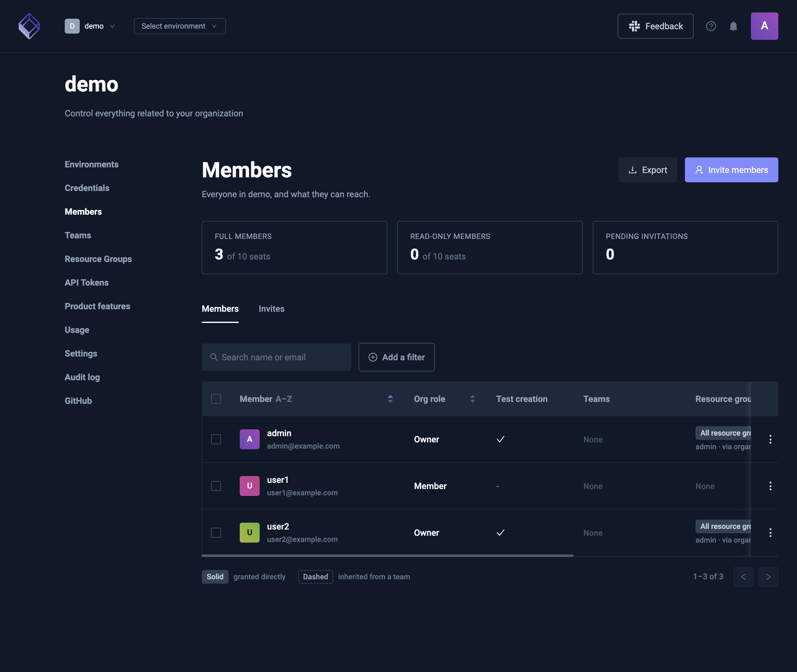Open Teams in the sidebar
The height and width of the screenshot is (672, 797).
[x=78, y=235]
